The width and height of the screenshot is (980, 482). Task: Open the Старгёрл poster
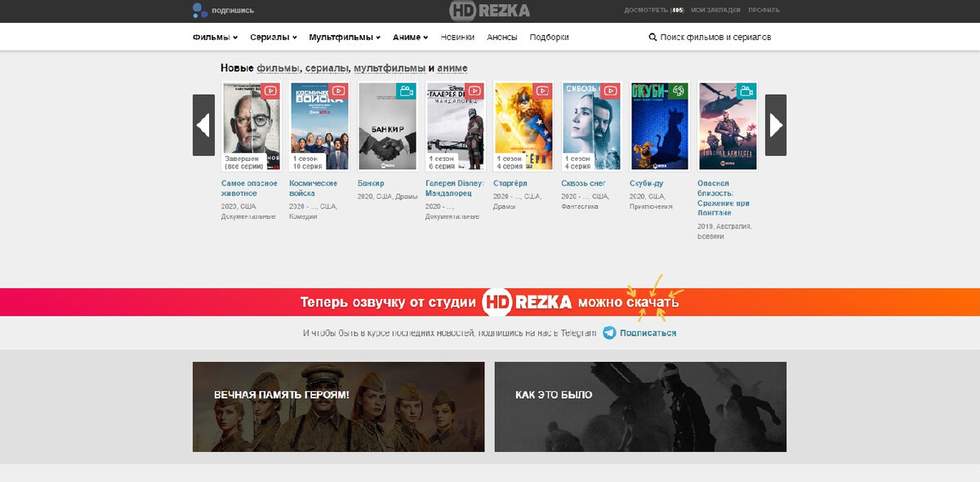tap(523, 125)
